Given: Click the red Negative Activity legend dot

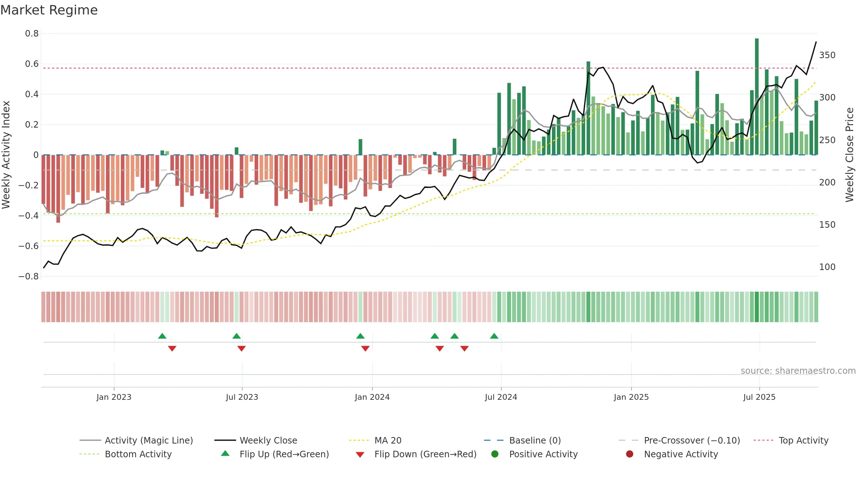Looking at the screenshot, I should [x=630, y=454].
